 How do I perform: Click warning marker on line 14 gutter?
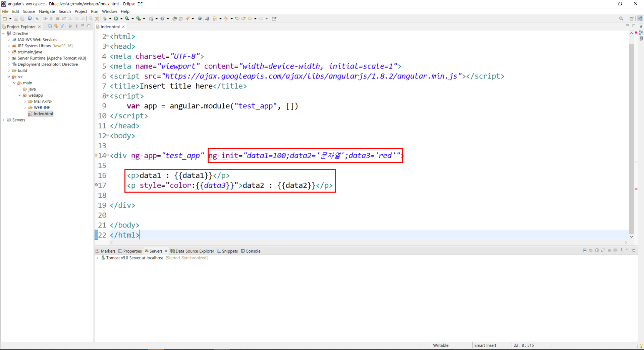point(96,155)
